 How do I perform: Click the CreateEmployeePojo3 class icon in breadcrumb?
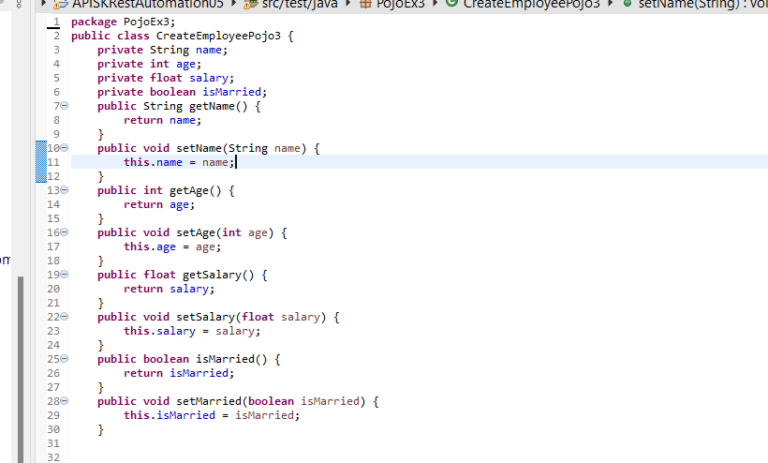452,4
